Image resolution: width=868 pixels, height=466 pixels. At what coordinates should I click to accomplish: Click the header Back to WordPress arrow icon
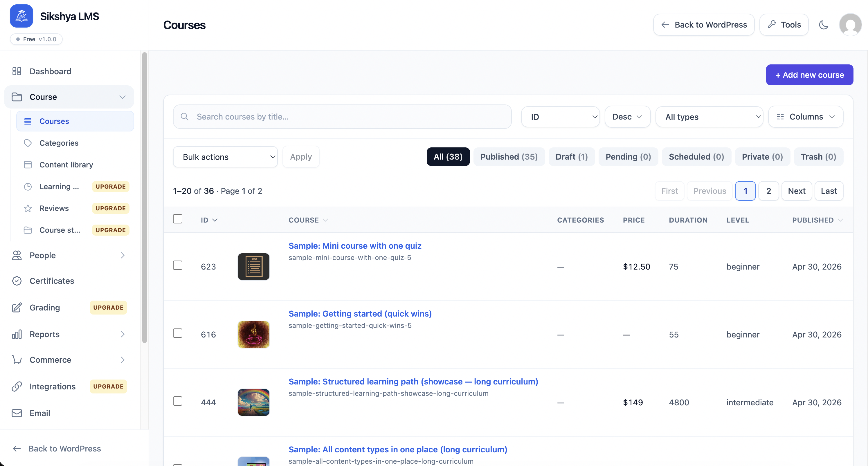[x=665, y=25]
